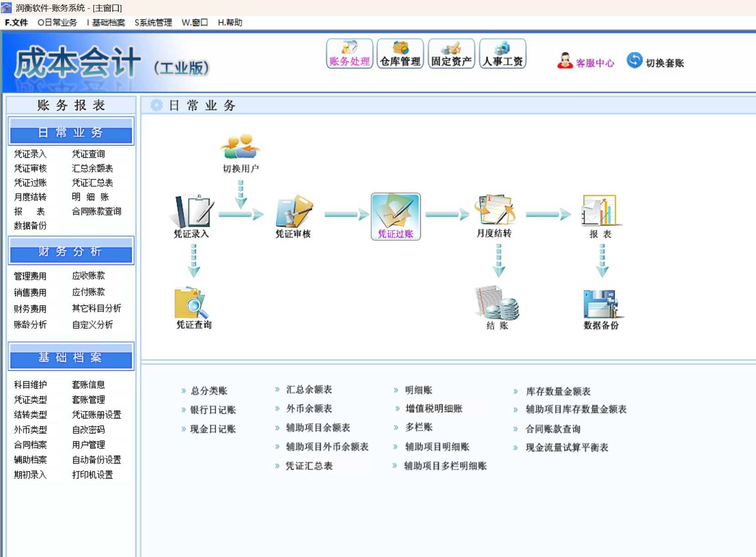Open the 固定资产 module button
756x557 pixels.
click(x=451, y=54)
